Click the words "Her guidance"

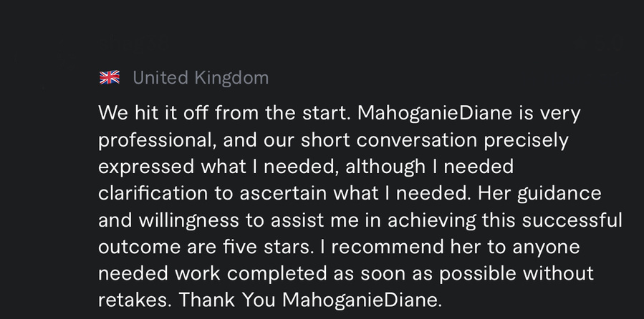pyautogui.click(x=539, y=193)
